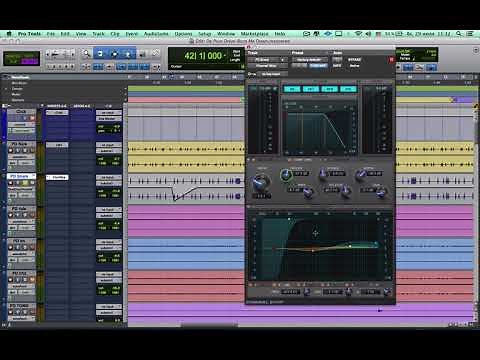Click the edit window options circle at top right
Image resolution: width=480 pixels, height=360 pixels.
(476, 50)
